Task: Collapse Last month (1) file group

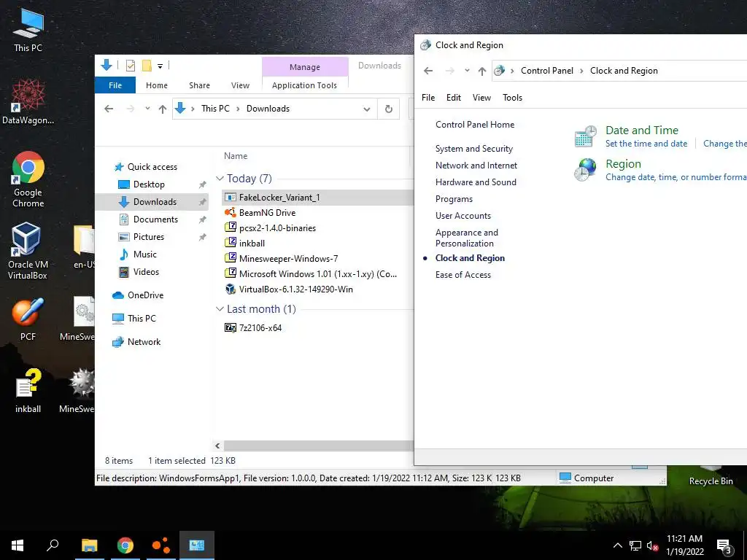Action: [x=220, y=309]
